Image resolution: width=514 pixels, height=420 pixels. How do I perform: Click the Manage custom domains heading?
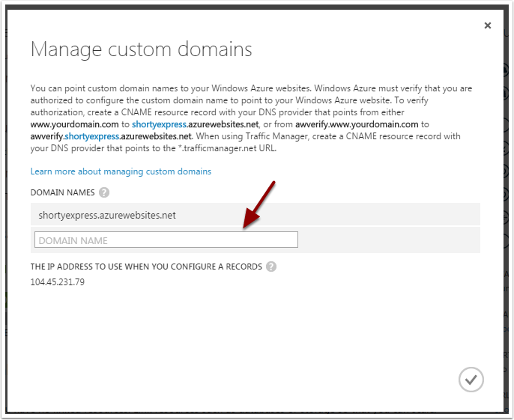[142, 49]
